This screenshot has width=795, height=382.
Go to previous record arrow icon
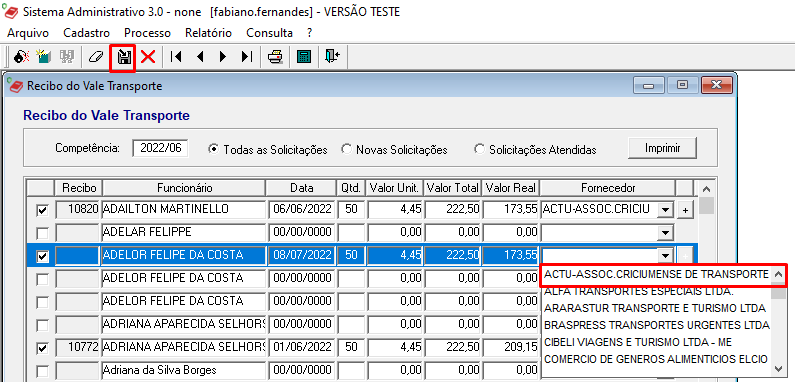(200, 56)
